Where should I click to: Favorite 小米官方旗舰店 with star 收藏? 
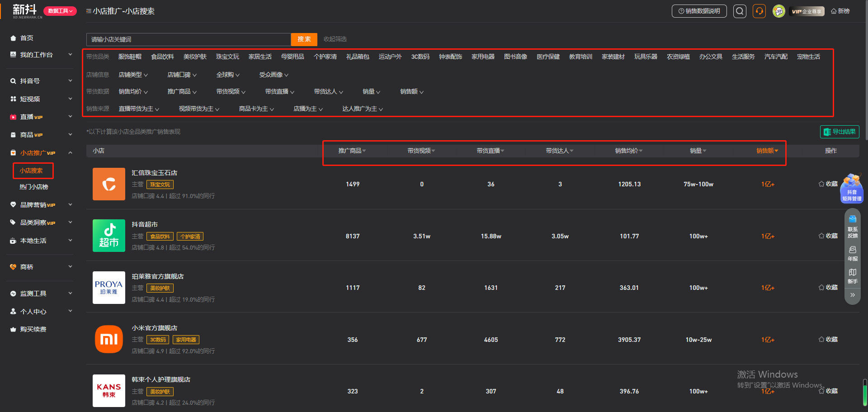pyautogui.click(x=828, y=339)
